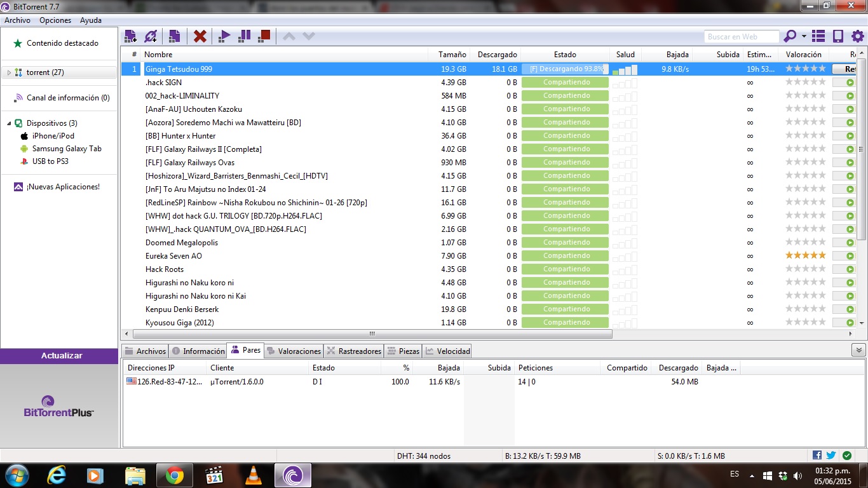Switch to the Valoraciones tab
Image resolution: width=868 pixels, height=488 pixels.
tap(294, 351)
